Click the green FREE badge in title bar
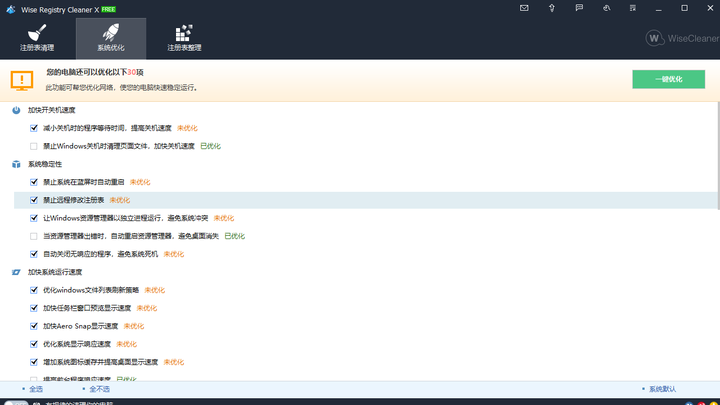This screenshot has width=720, height=405. pyautogui.click(x=109, y=9)
